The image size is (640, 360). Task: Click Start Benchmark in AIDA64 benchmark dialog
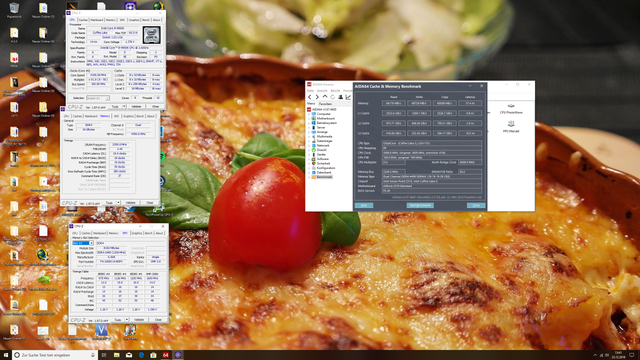(x=420, y=205)
